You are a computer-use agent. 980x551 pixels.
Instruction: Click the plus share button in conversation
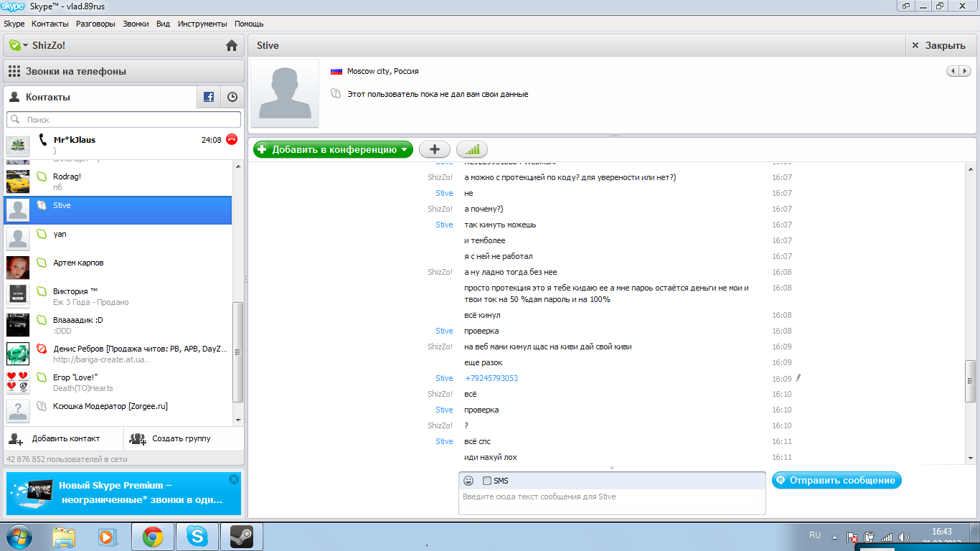click(435, 149)
